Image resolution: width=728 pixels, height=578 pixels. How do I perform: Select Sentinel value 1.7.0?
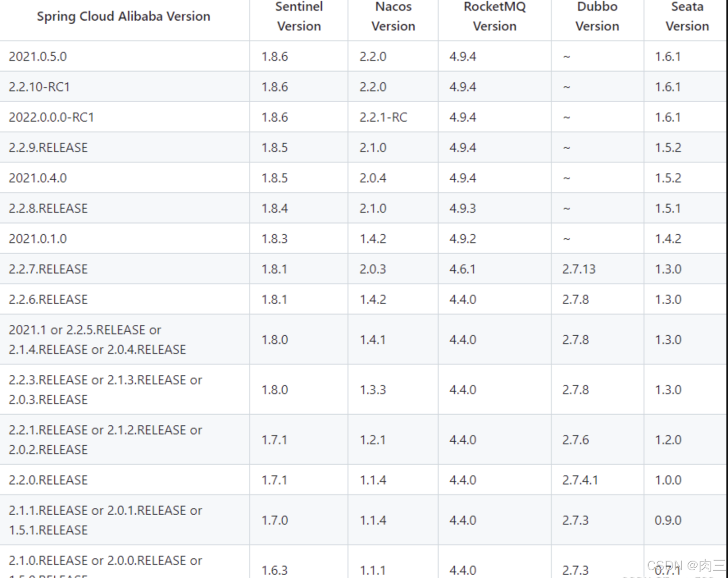(275, 520)
